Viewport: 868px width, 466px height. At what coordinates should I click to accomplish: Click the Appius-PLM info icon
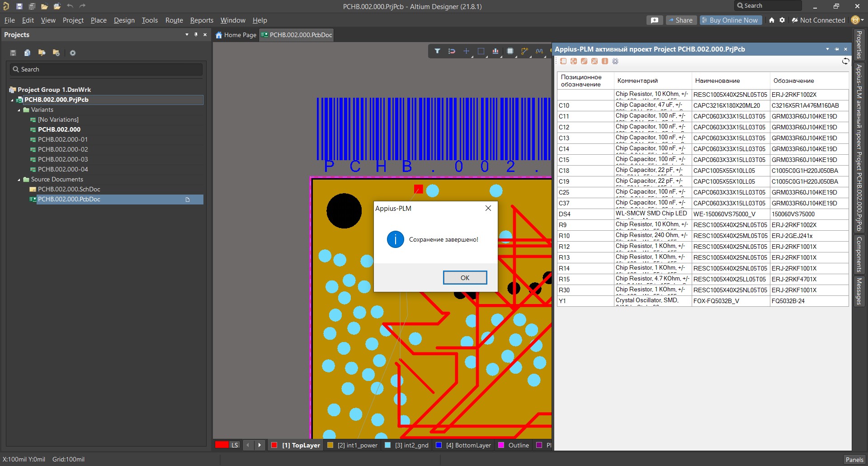tap(605, 61)
